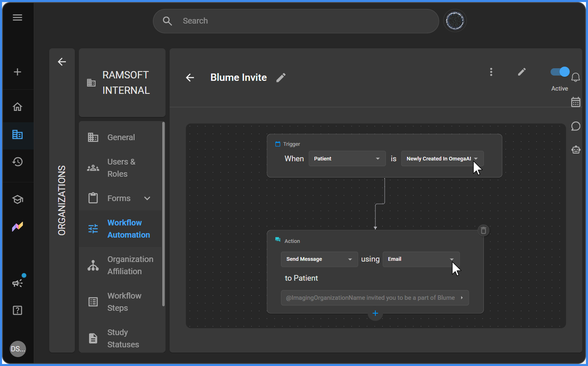This screenshot has width=588, height=366.
Task: Open the chat bubble icon
Action: [x=576, y=126]
